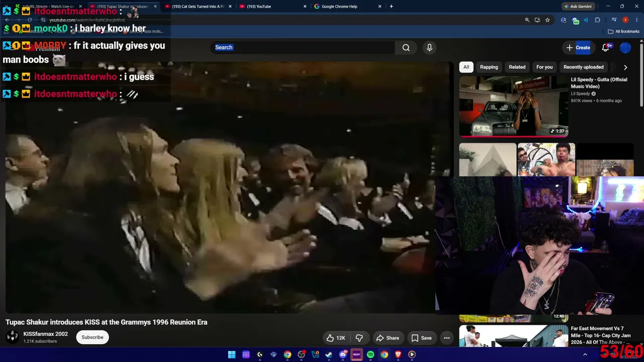
Task: Open the Chrome media controls icon
Action: tap(614, 20)
